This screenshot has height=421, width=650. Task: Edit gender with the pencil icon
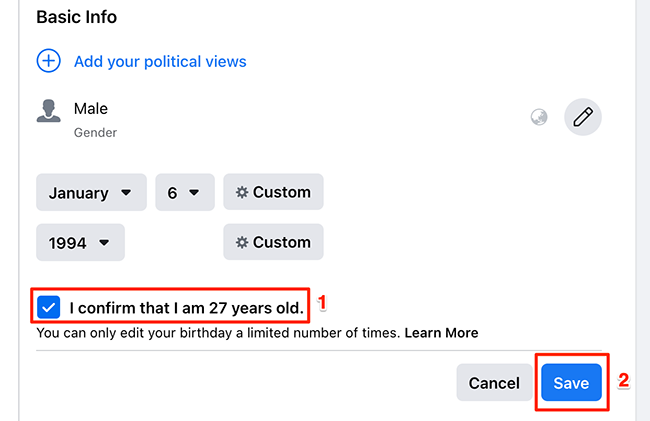tap(583, 117)
